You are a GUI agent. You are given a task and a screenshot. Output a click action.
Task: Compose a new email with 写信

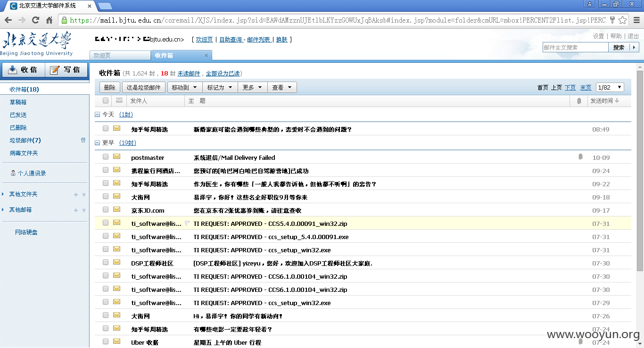tap(66, 70)
